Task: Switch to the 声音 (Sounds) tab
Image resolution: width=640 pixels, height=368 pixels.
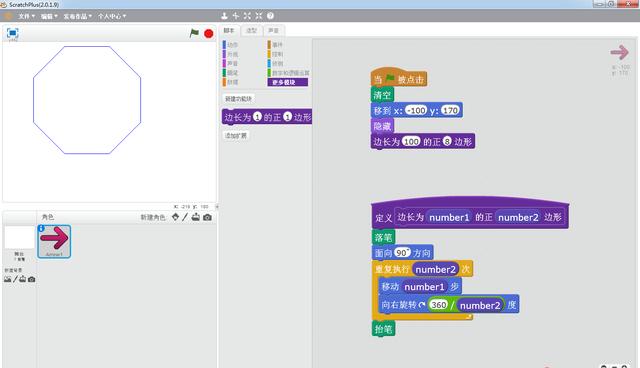Action: click(273, 31)
